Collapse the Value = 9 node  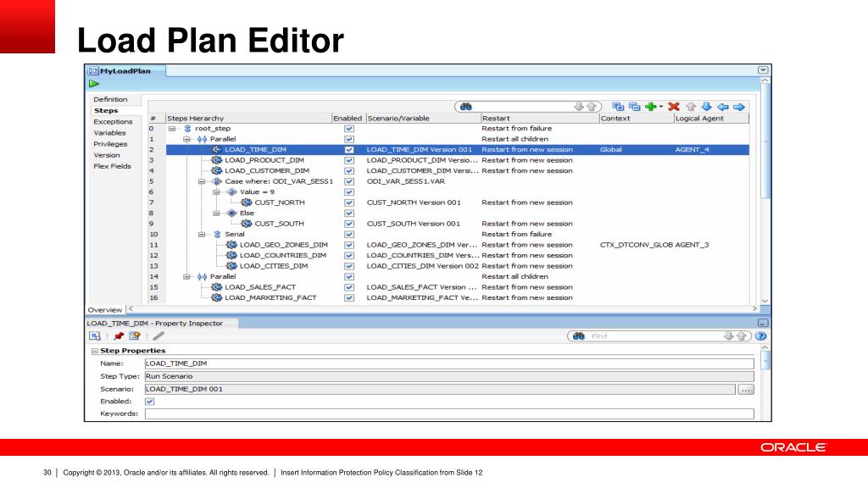[x=217, y=192]
